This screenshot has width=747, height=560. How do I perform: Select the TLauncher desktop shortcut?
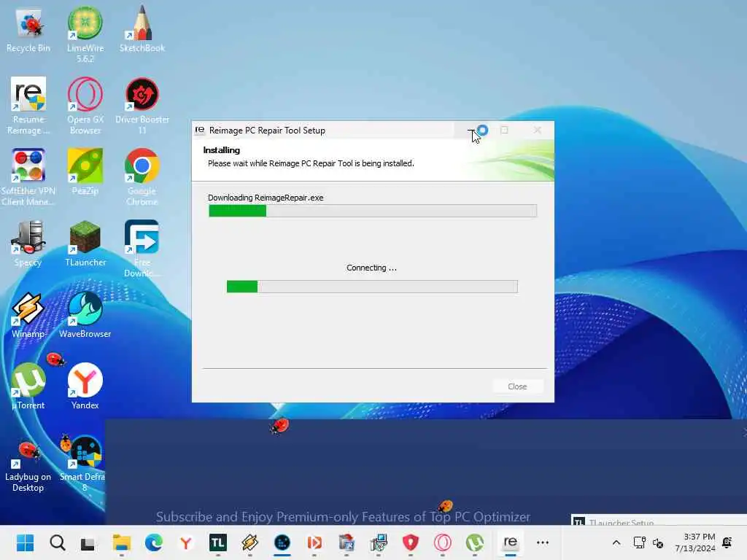pyautogui.click(x=85, y=244)
